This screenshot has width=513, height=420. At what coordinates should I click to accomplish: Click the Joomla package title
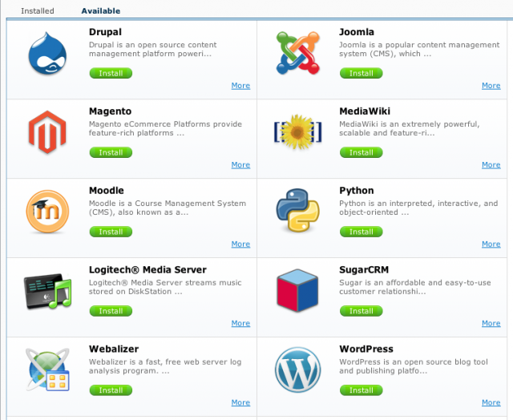357,32
